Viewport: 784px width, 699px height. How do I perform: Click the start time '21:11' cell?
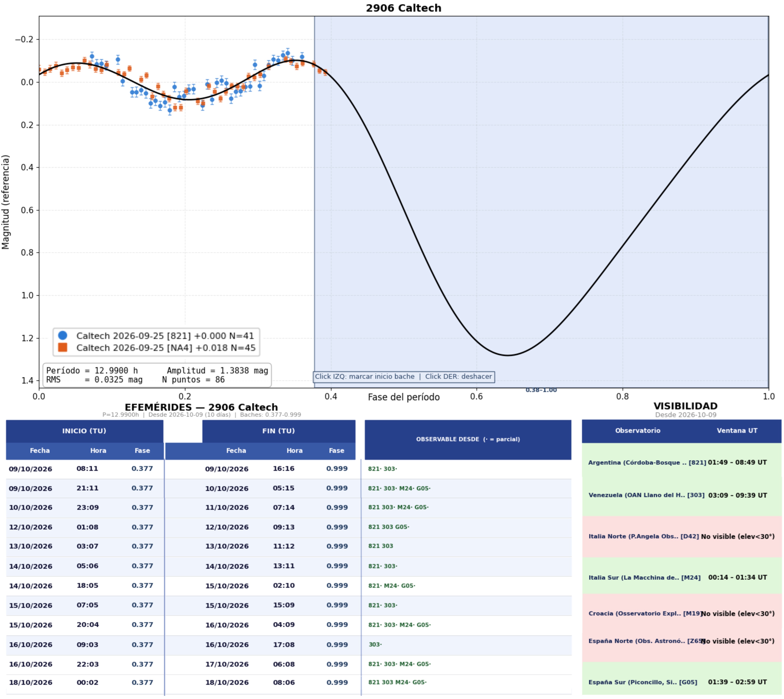point(87,488)
